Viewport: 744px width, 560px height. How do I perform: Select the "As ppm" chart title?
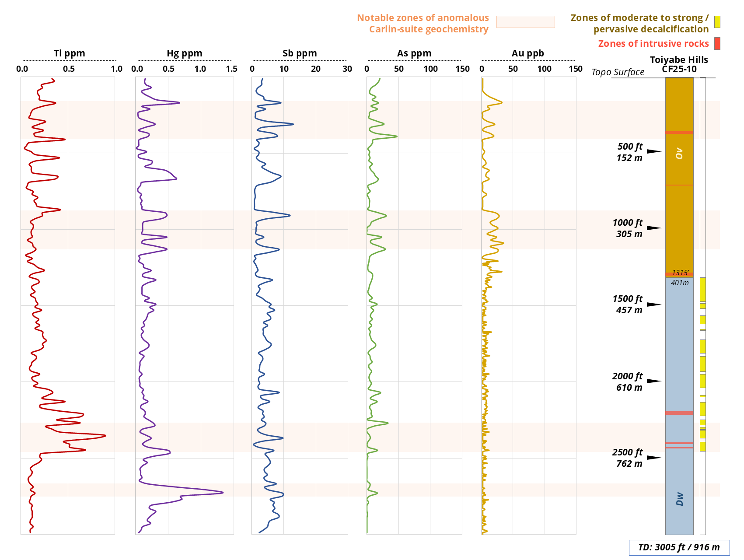click(414, 53)
